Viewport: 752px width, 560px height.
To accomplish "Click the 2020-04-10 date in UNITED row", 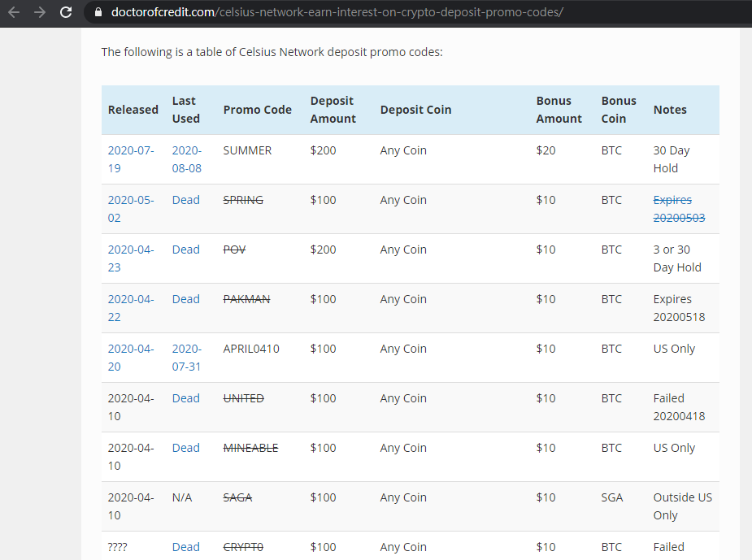I will (131, 407).
